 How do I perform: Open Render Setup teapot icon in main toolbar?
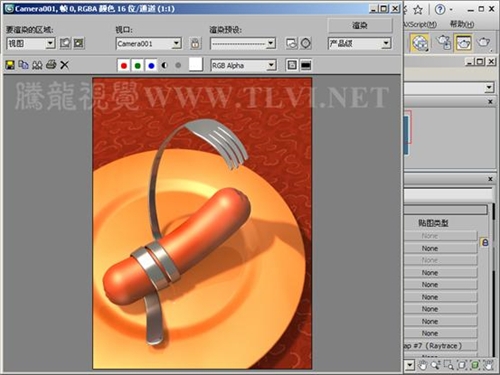pyautogui.click(x=444, y=42)
